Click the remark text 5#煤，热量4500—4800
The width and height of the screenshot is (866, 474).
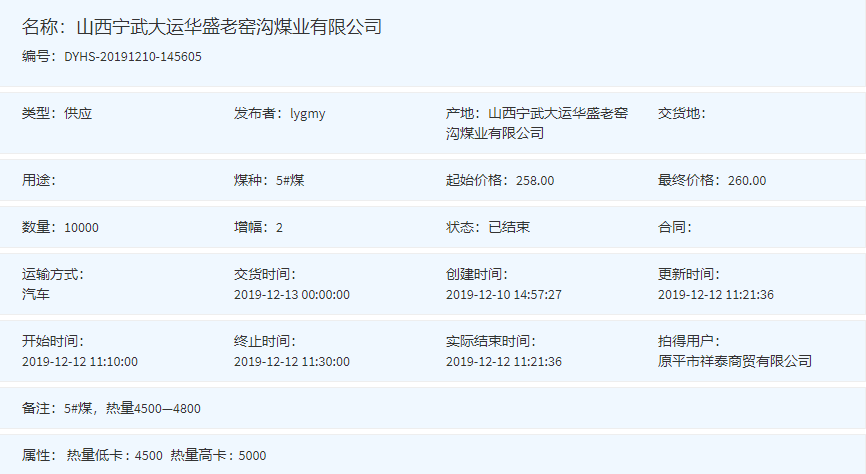[132, 408]
